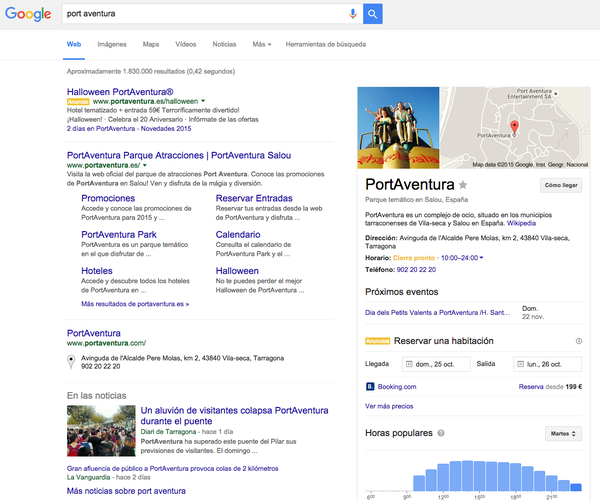Click Más resultados de portaventura.es
This screenshot has height=502, width=600.
135,304
